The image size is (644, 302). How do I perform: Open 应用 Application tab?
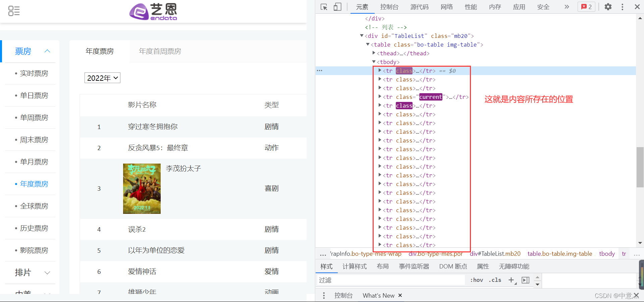click(519, 7)
